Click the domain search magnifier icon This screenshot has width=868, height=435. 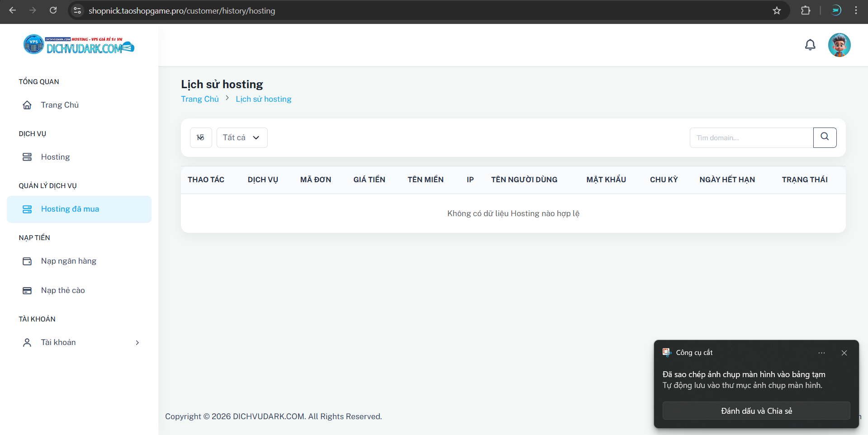click(825, 137)
